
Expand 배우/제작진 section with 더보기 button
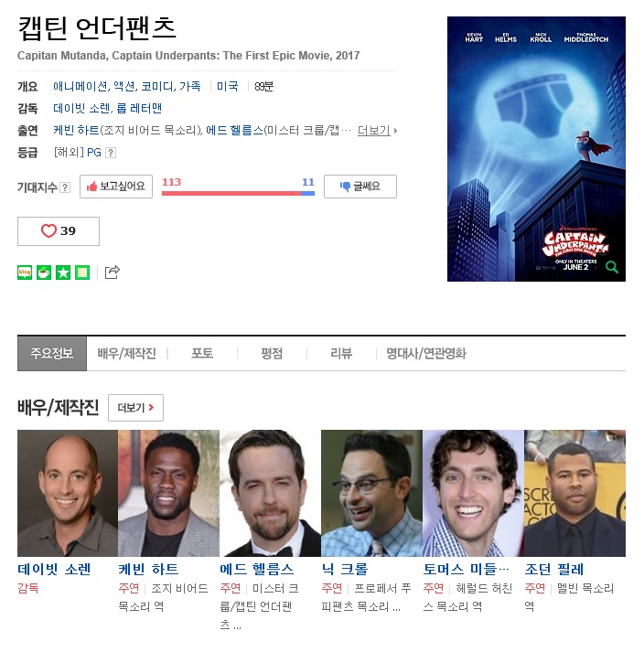(135, 408)
